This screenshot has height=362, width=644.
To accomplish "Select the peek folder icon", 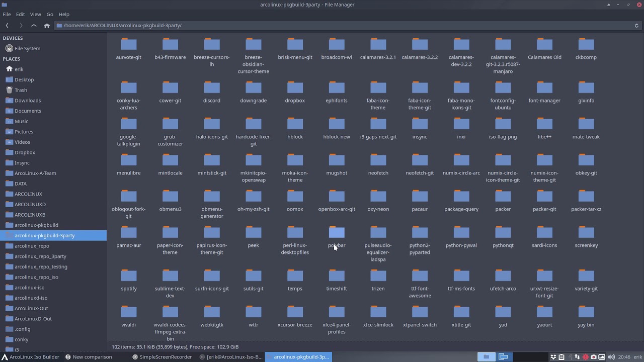I will 253,232.
